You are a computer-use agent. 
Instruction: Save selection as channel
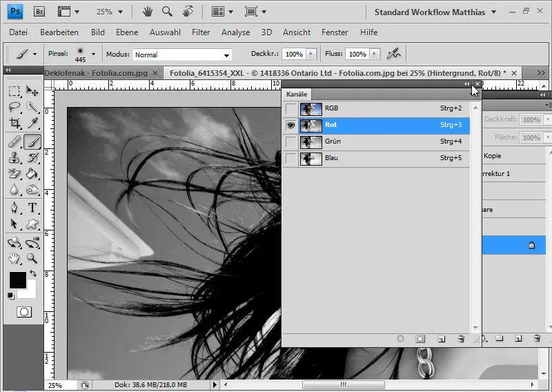click(x=420, y=339)
